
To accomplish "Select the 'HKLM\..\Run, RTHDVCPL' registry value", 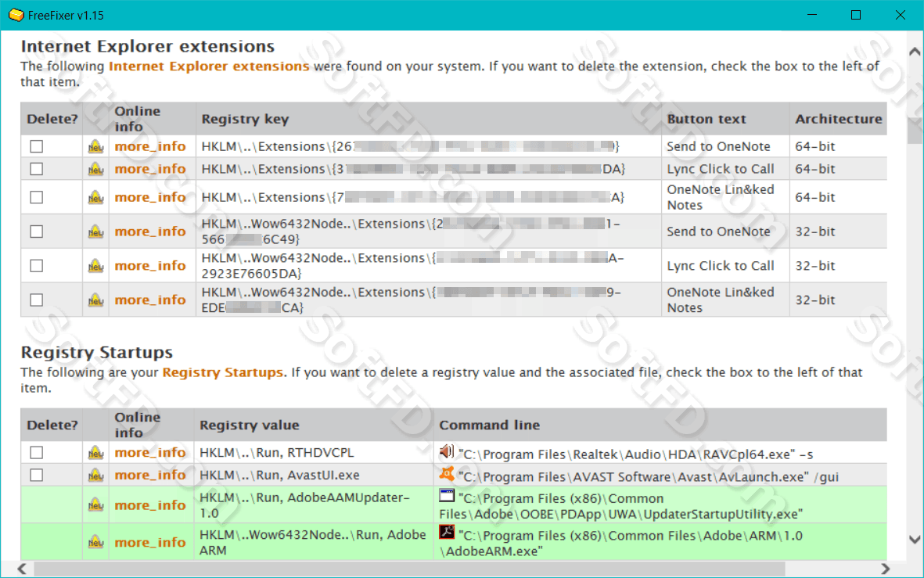I will (x=276, y=453).
